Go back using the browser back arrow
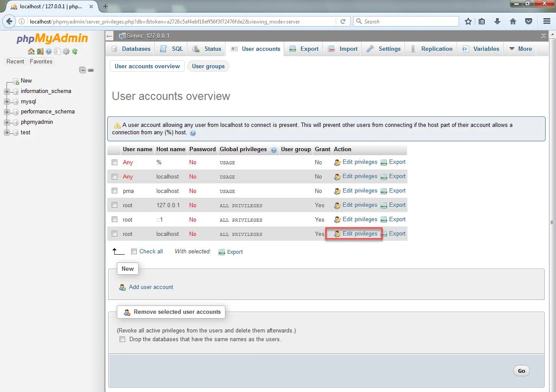The image size is (556, 392). click(x=9, y=21)
